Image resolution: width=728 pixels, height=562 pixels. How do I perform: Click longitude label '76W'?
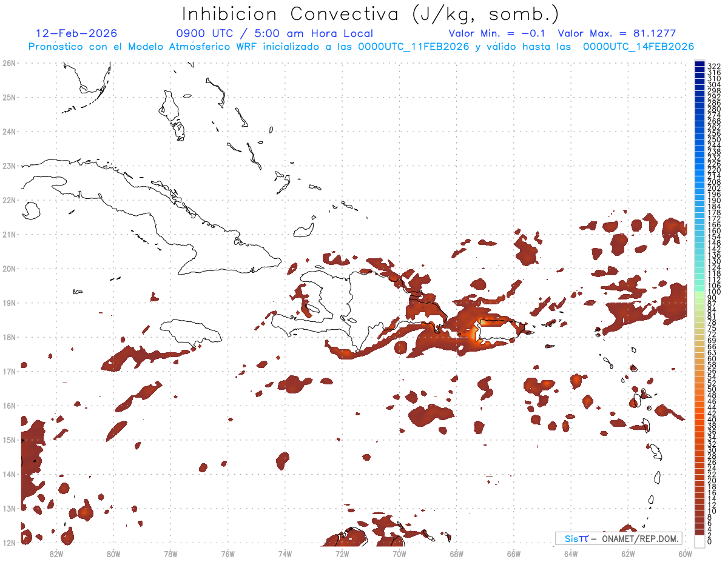(x=227, y=554)
